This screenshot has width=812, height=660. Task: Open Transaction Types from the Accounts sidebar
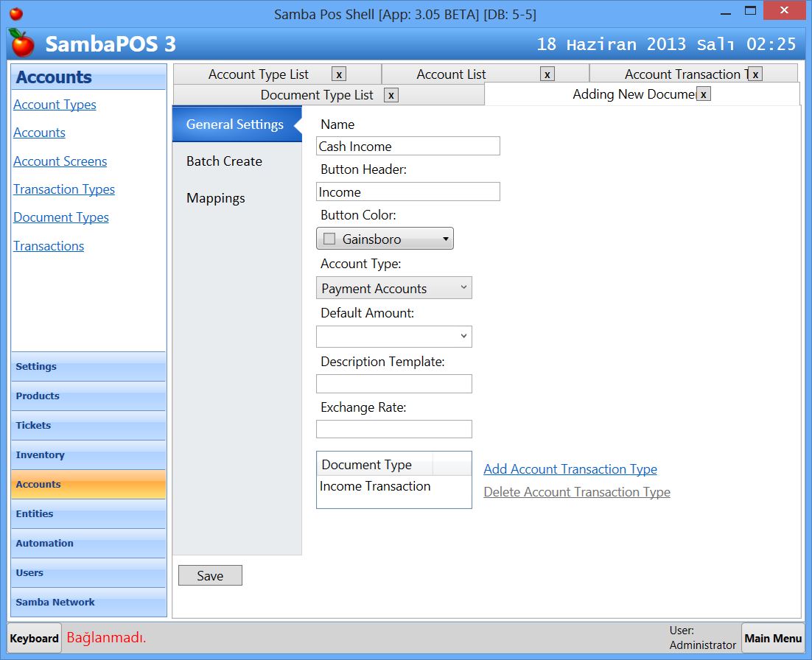tap(64, 189)
